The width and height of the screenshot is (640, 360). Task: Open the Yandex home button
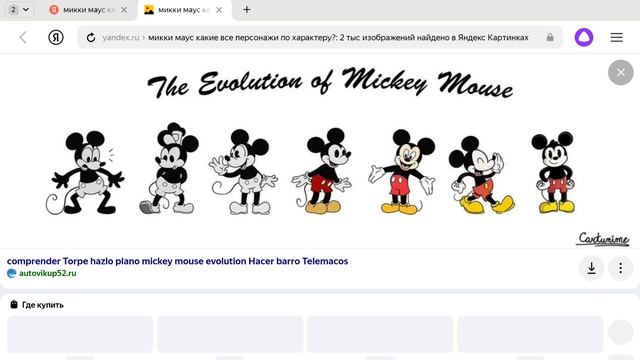[x=56, y=38]
